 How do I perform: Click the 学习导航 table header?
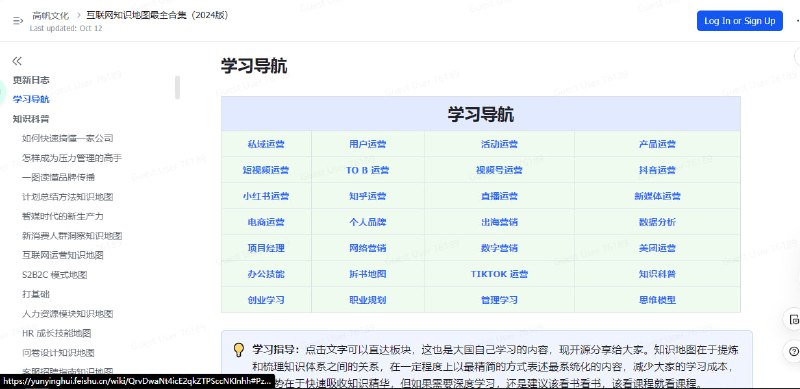click(481, 114)
